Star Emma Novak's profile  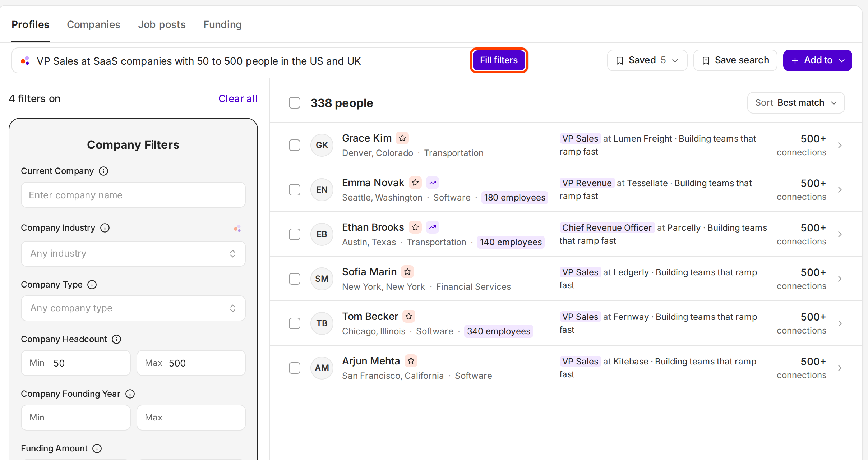(415, 183)
